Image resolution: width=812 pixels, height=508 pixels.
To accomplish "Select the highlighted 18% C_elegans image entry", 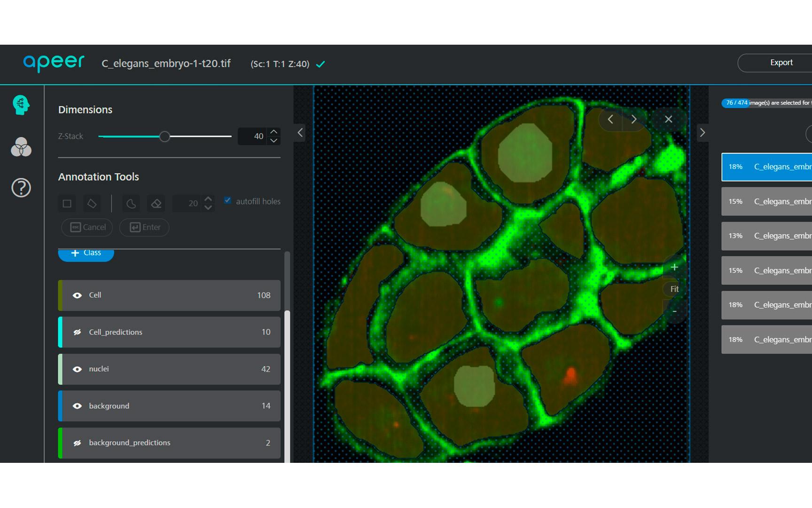I will (x=767, y=167).
